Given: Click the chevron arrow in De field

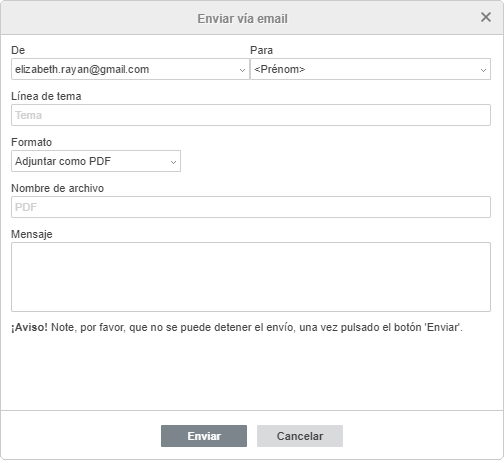Looking at the screenshot, I should pyautogui.click(x=242, y=70).
